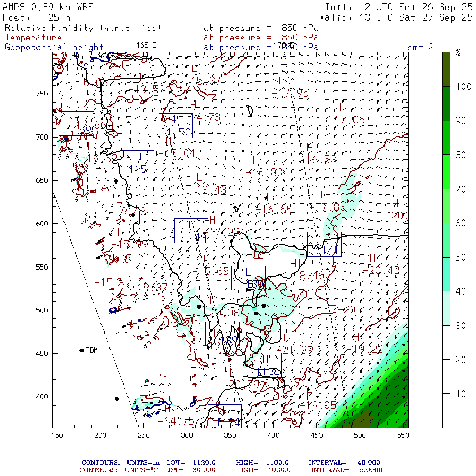
Task: Click the '-19.05' temperature value
Action: [318, 405]
